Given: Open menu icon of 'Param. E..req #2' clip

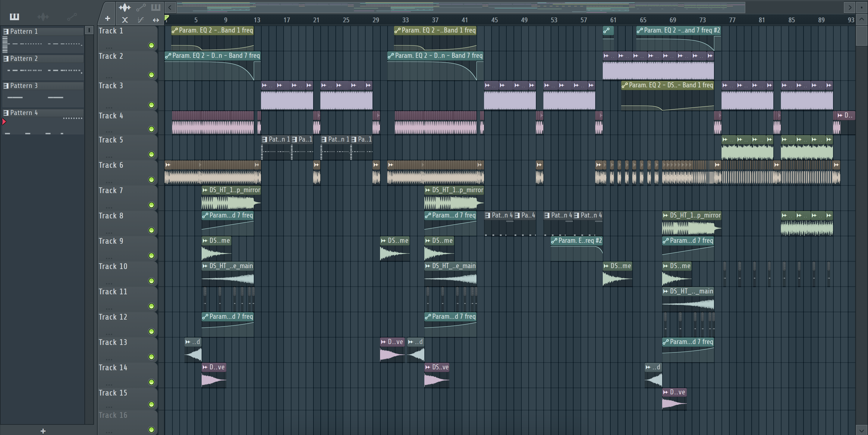Looking at the screenshot, I should tap(554, 241).
